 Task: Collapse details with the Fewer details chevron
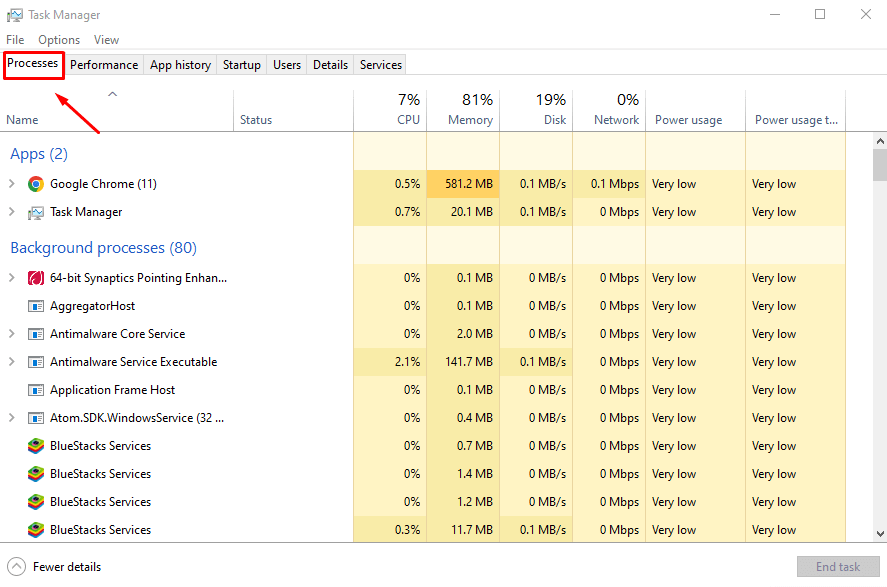coord(14,566)
